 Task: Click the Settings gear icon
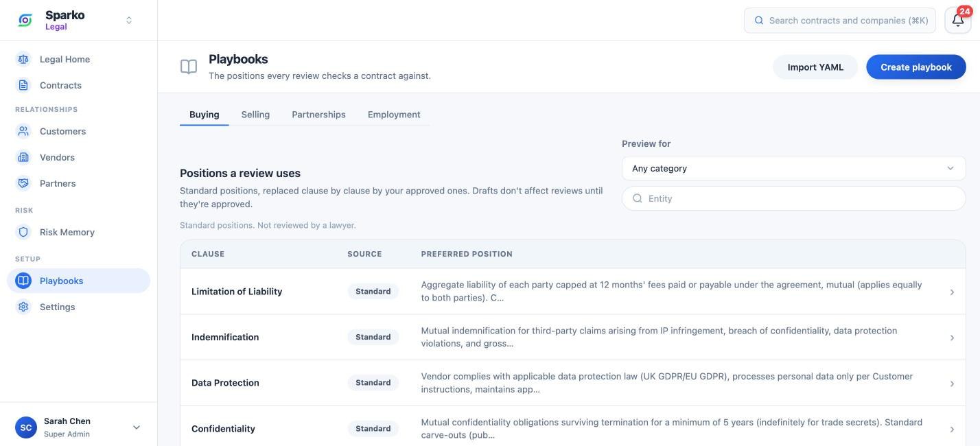[x=23, y=307]
